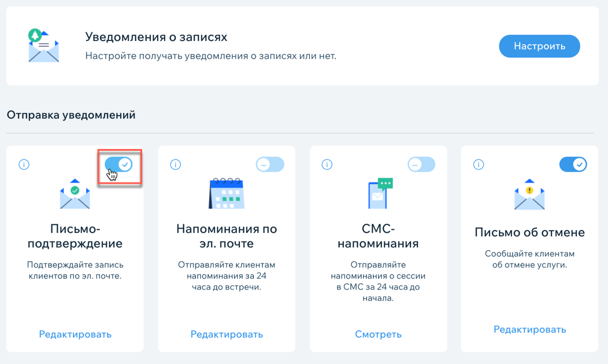Select the cancellation envelope icon with warning
The width and height of the screenshot is (608, 364).
pyautogui.click(x=529, y=194)
